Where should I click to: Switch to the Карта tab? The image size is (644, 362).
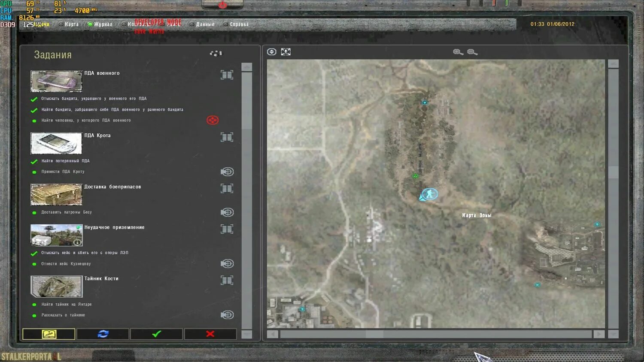point(69,24)
